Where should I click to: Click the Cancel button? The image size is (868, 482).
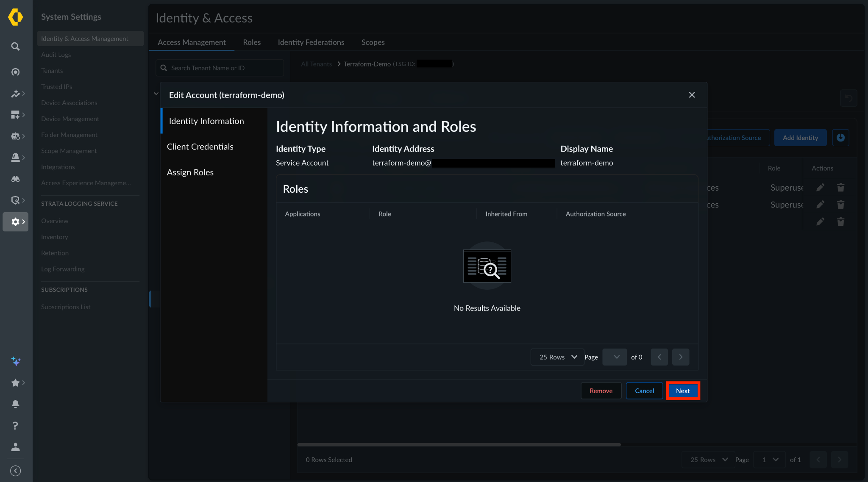(644, 391)
